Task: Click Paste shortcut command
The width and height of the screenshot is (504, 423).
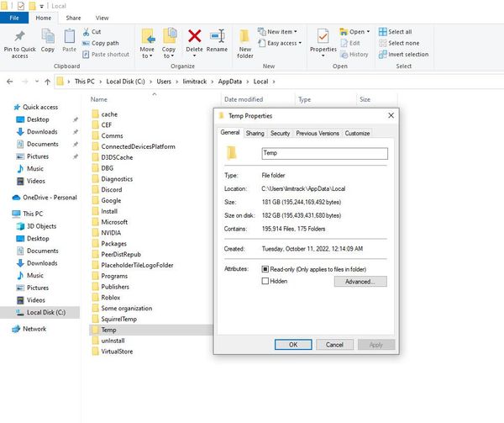Action: pyautogui.click(x=106, y=55)
